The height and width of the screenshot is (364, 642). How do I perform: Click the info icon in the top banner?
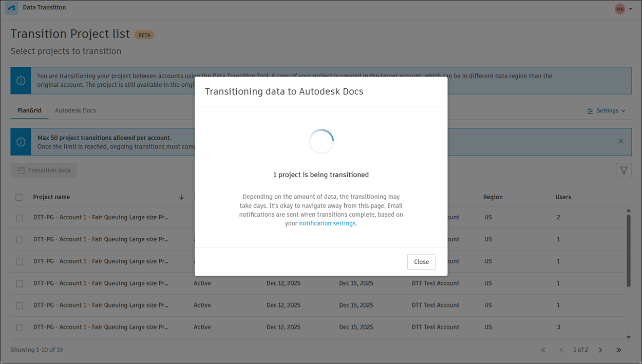click(21, 81)
